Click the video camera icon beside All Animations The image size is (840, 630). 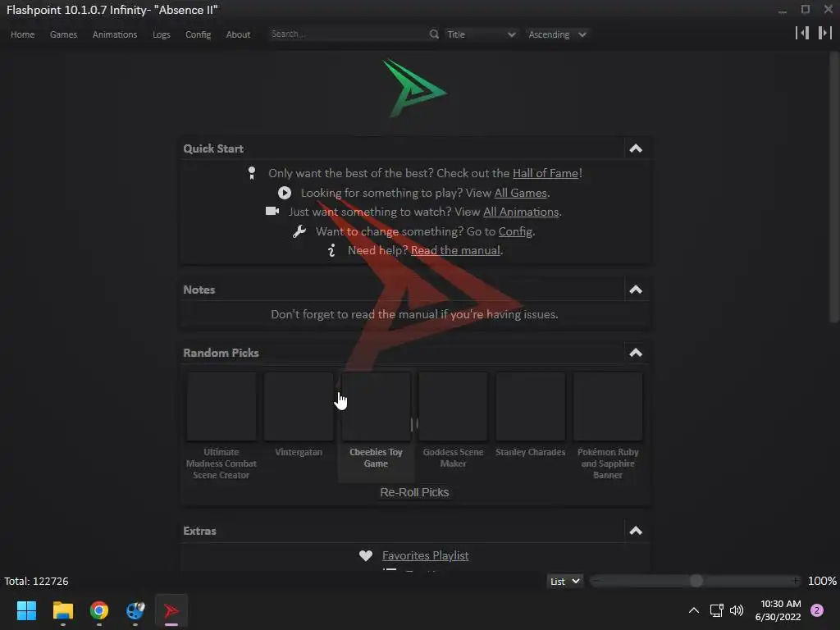click(272, 211)
